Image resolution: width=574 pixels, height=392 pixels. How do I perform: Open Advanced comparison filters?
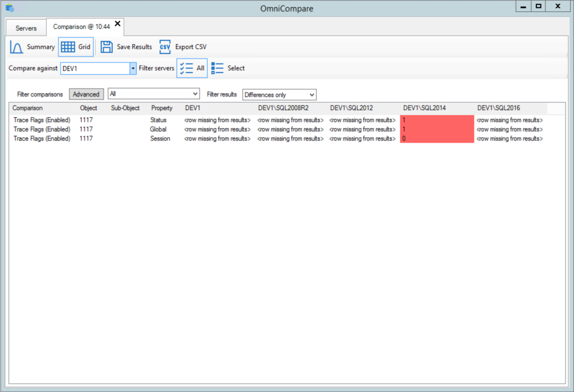[x=86, y=94]
